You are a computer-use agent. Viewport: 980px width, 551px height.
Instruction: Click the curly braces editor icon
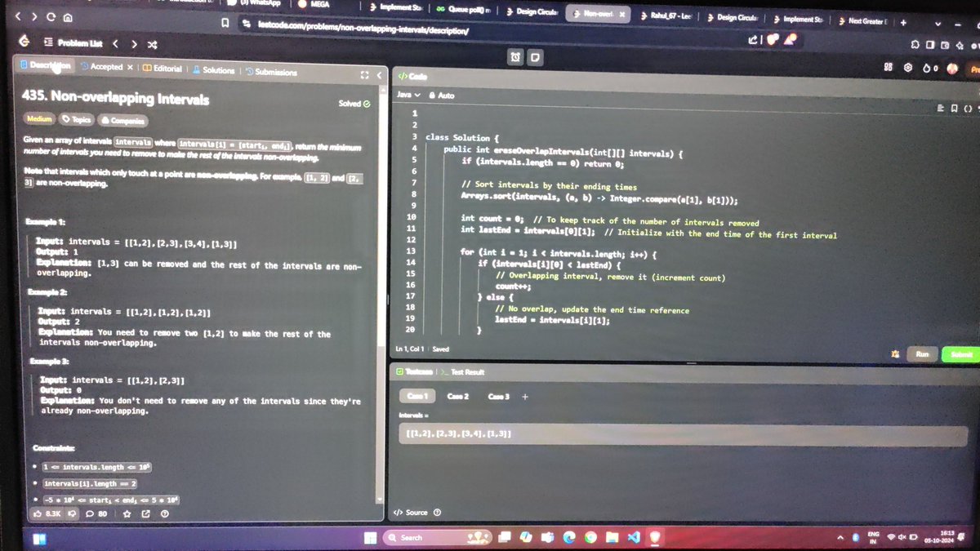pyautogui.click(x=969, y=109)
